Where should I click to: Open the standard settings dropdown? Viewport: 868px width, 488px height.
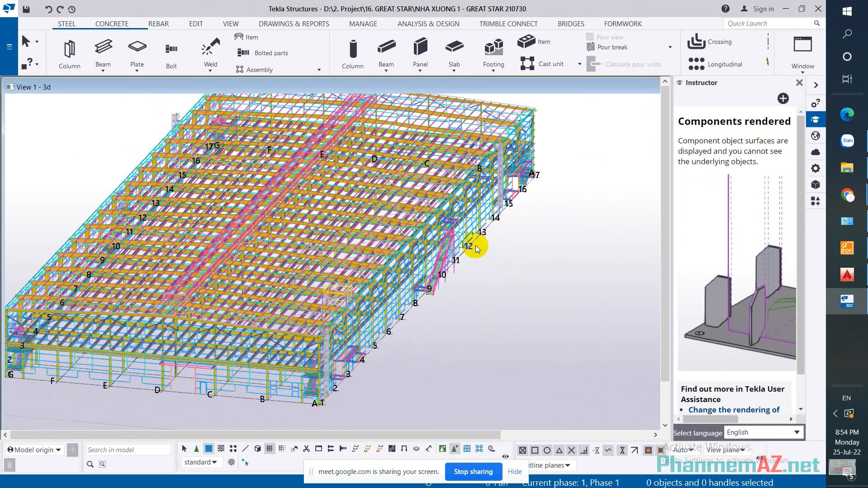tap(202, 462)
